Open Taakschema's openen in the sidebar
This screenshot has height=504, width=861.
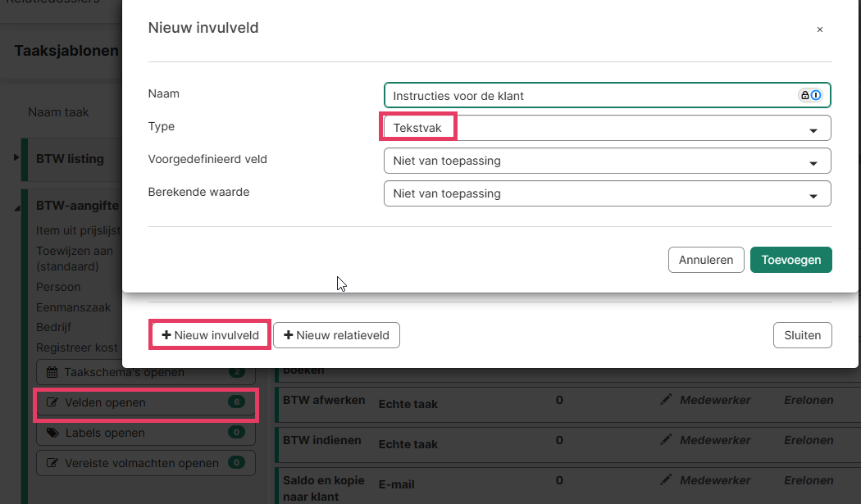[145, 372]
